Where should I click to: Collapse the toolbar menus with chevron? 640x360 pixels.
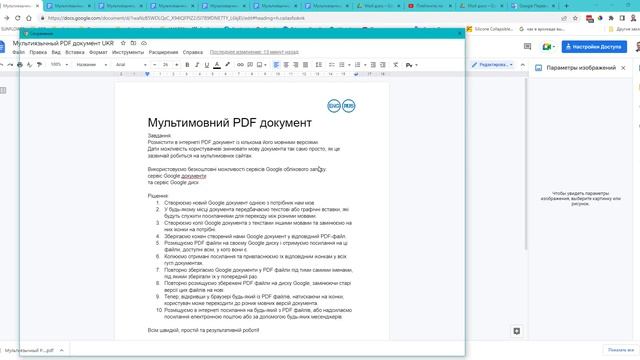[523, 64]
